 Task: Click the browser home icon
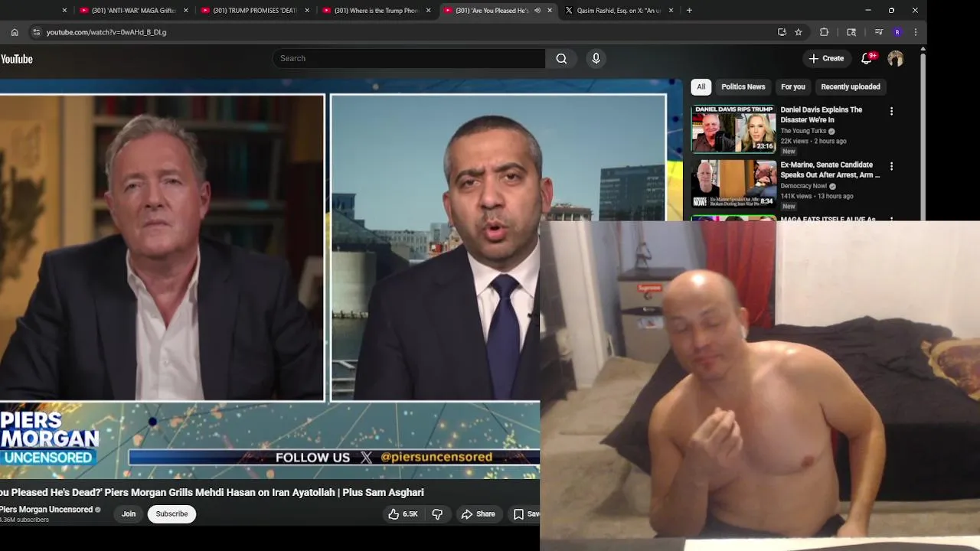coord(14,32)
